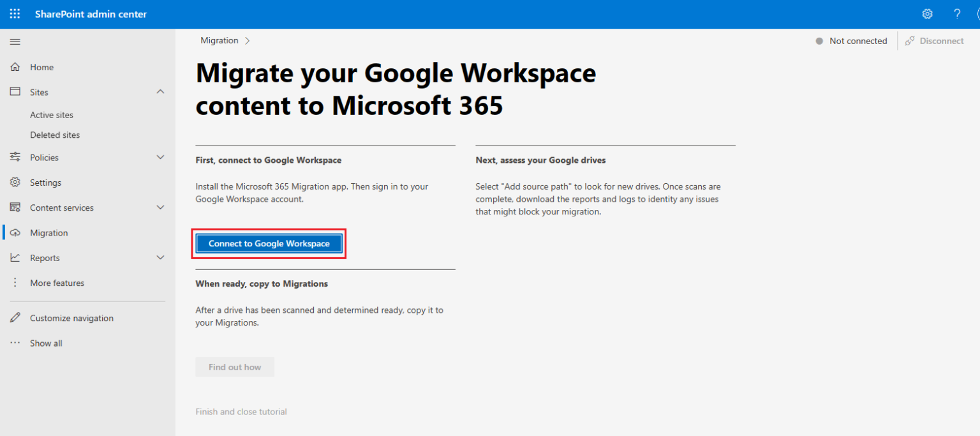Open Settings from the sidebar gear icon
This screenshot has height=436, width=980.
15,182
